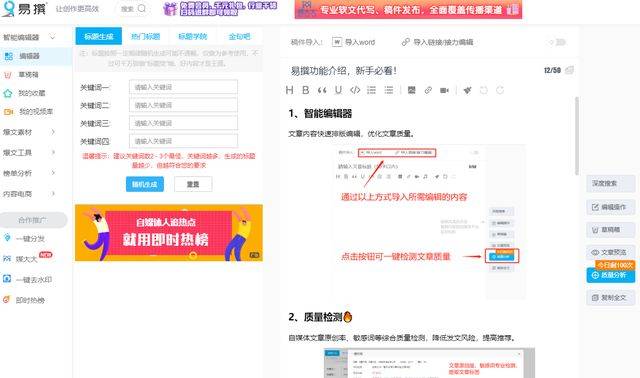
Task: Select the 标题生成 tab
Action: point(99,36)
